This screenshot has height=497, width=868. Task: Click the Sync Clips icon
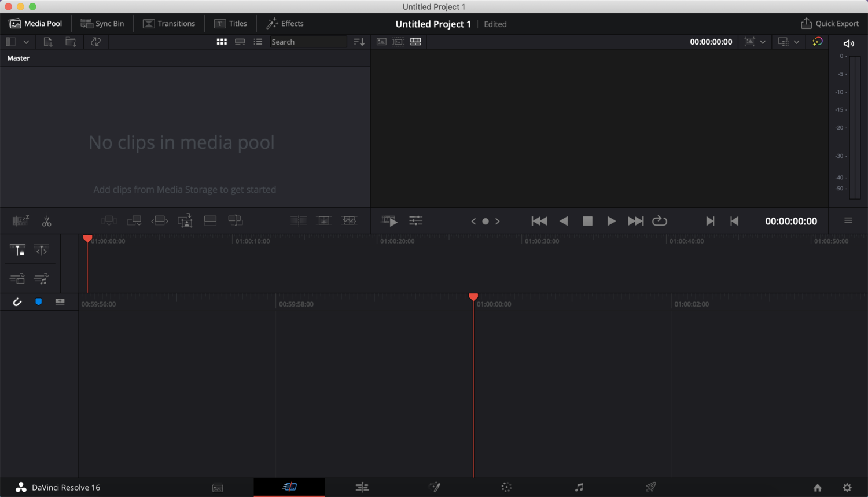[96, 42]
